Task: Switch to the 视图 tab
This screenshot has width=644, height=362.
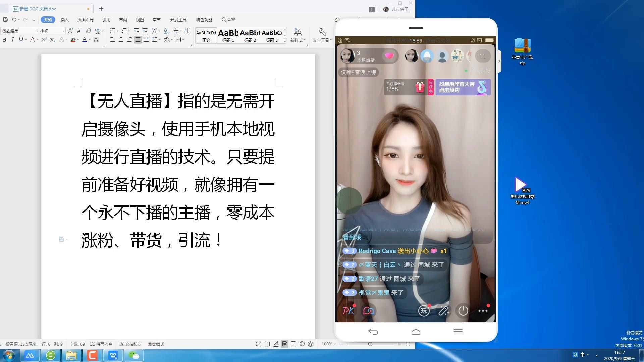Action: 140,20
